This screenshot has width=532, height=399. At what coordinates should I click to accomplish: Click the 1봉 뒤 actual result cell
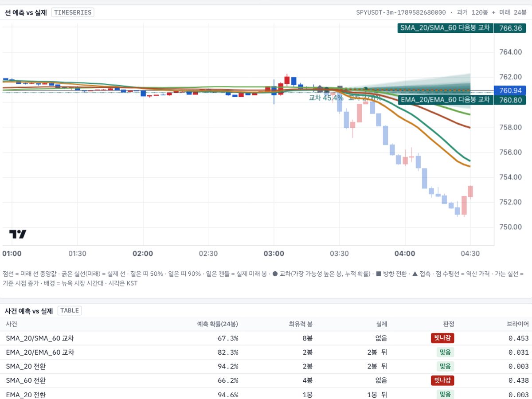[377, 395]
